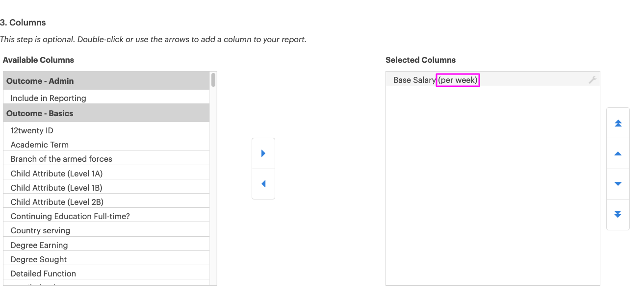Click the Outcome - Basics group header
This screenshot has height=298, width=644.
[x=40, y=113]
